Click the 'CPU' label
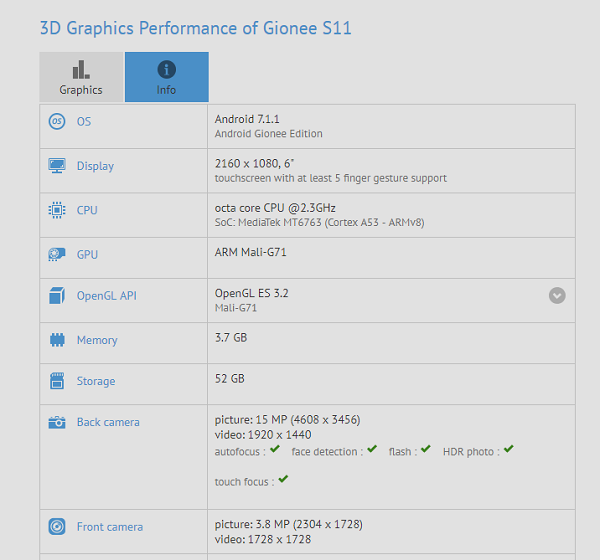Screen dimensions: 600x560 coord(87,210)
